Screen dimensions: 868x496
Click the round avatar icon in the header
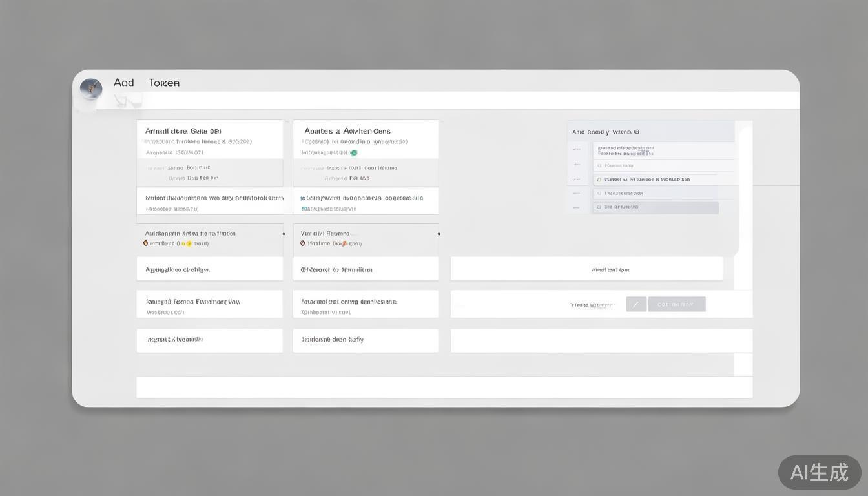point(91,88)
